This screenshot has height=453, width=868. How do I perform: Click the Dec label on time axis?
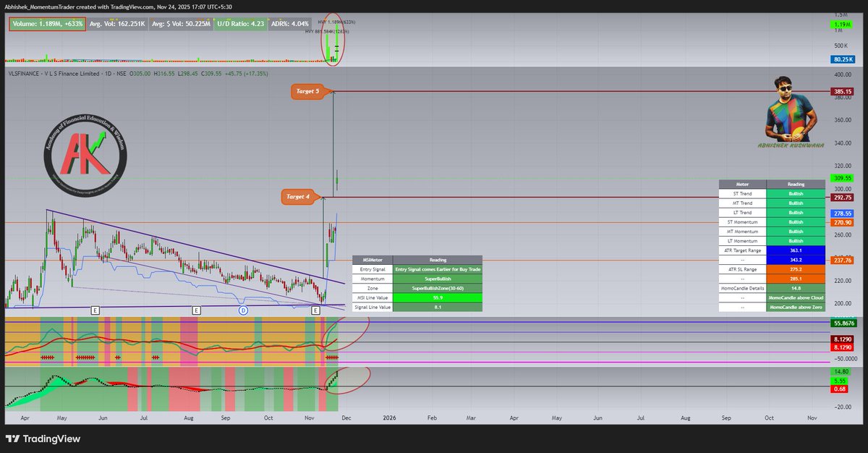[x=346, y=418]
